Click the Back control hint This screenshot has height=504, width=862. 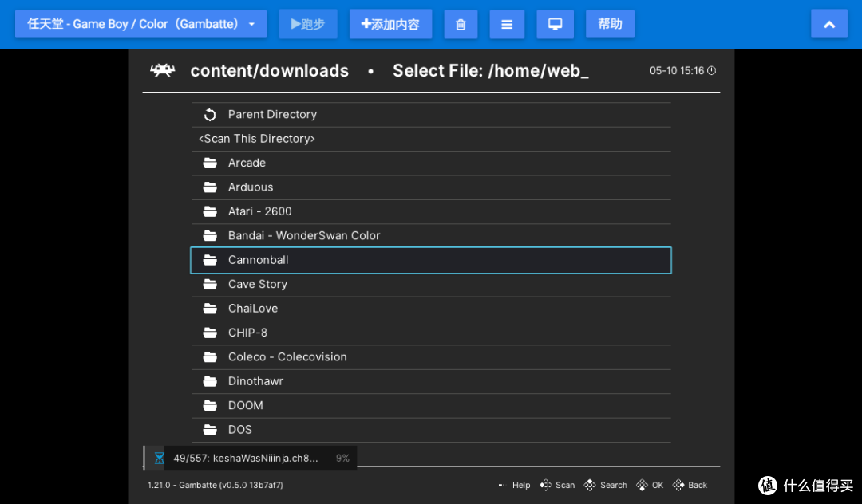tap(690, 486)
